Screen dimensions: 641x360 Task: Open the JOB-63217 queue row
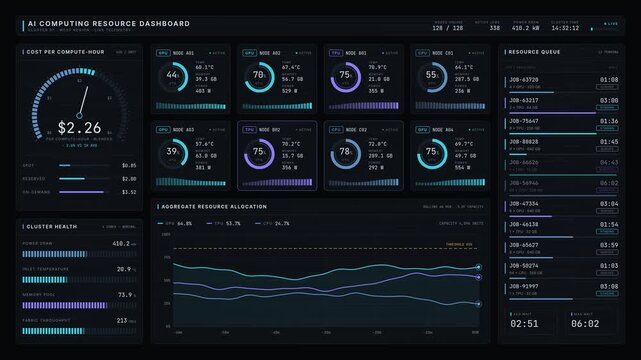coord(562,105)
